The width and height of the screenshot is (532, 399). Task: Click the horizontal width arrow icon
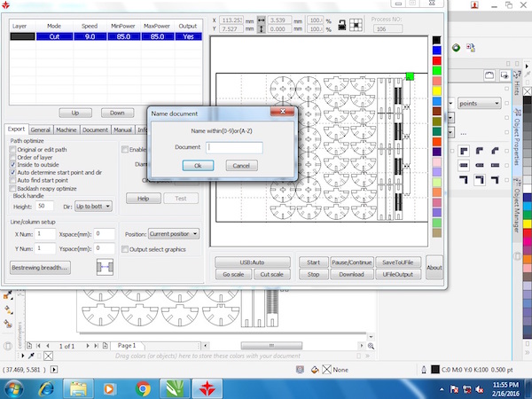(262, 20)
